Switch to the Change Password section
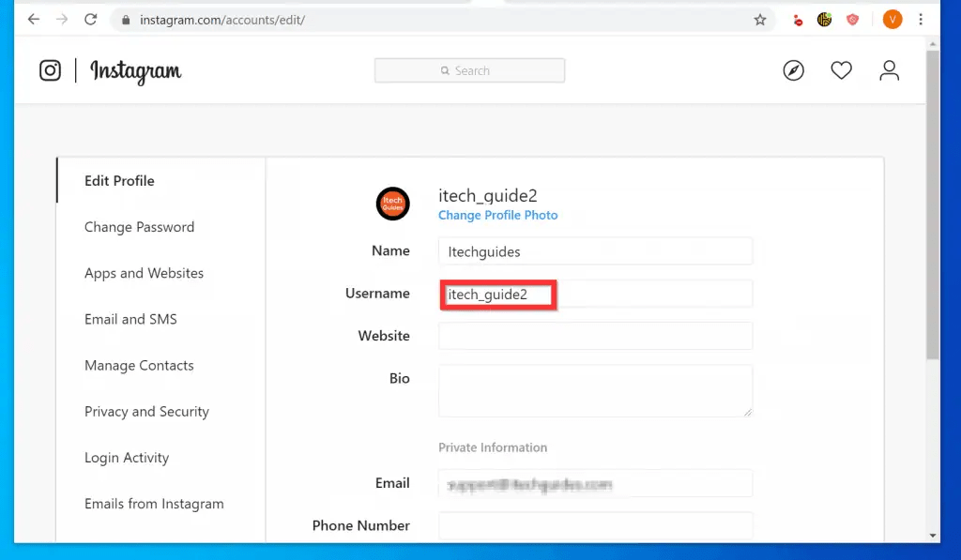The height and width of the screenshot is (560, 961). (138, 227)
